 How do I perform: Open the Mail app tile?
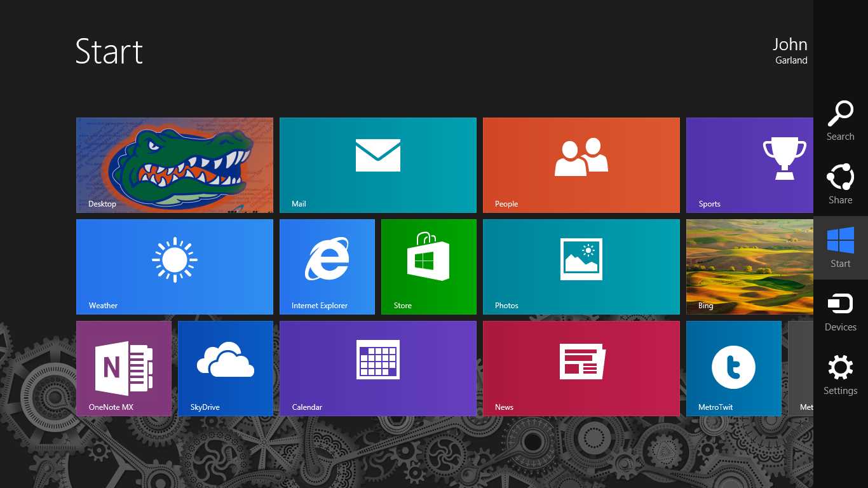click(x=377, y=165)
